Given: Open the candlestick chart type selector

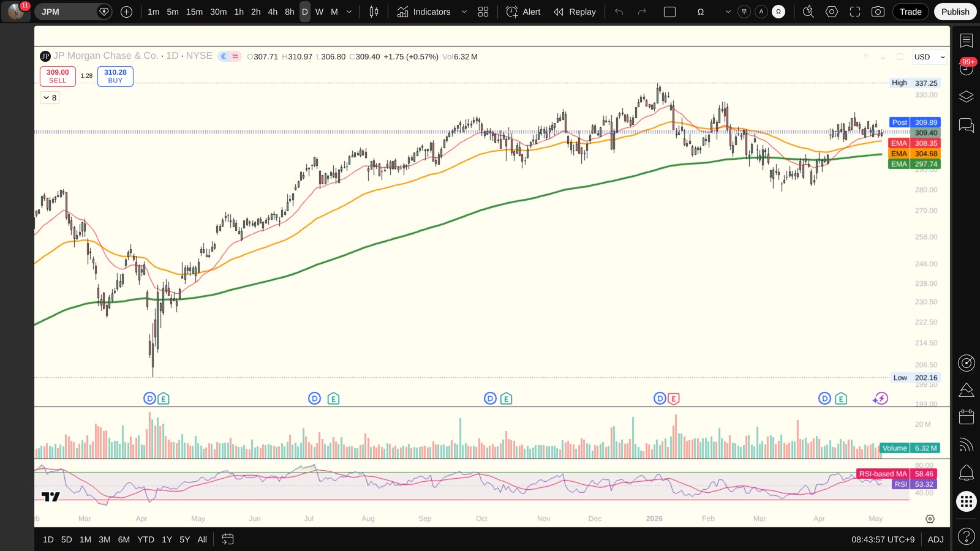Looking at the screenshot, I should click(374, 12).
